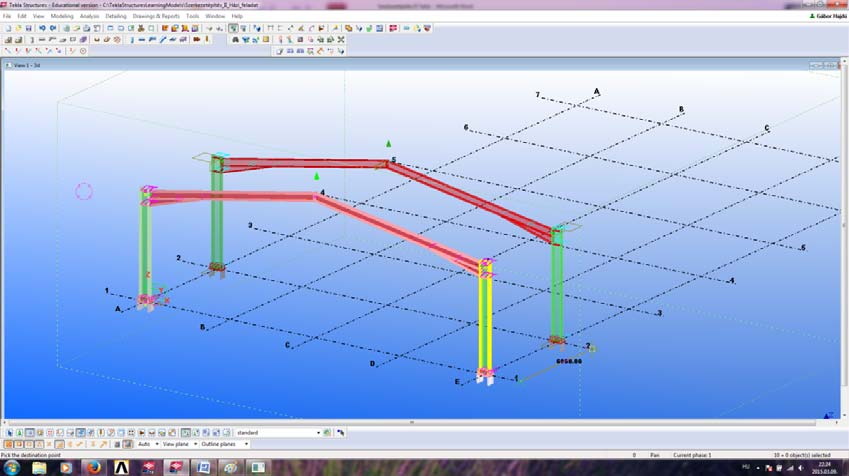Open Microsoft Word from the taskbar
This screenshot has width=849, height=476.
(x=203, y=467)
